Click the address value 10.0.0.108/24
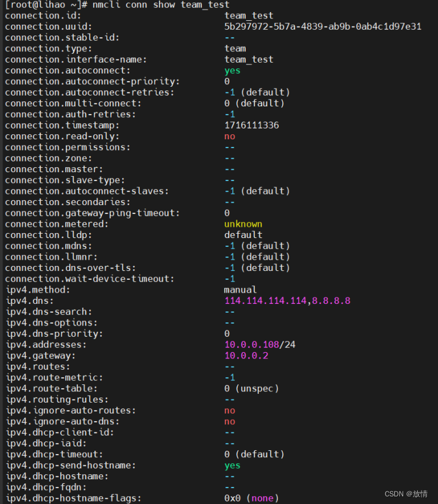 (260, 344)
